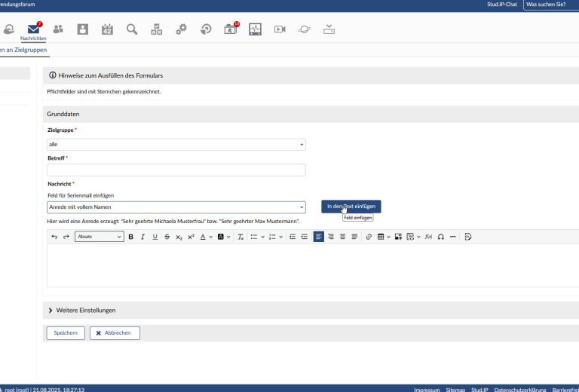Open the planet navigation icon
The width and height of the screenshot is (579, 392).
[x=305, y=29]
